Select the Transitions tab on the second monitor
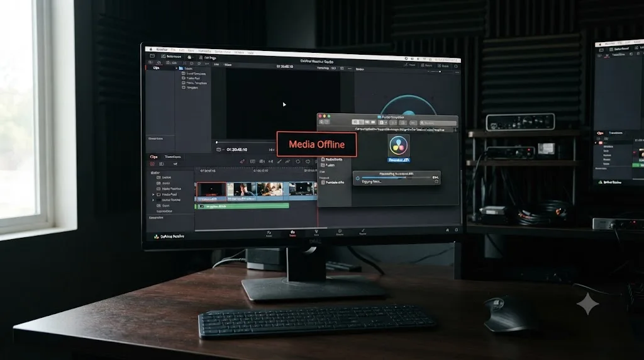 (615, 133)
